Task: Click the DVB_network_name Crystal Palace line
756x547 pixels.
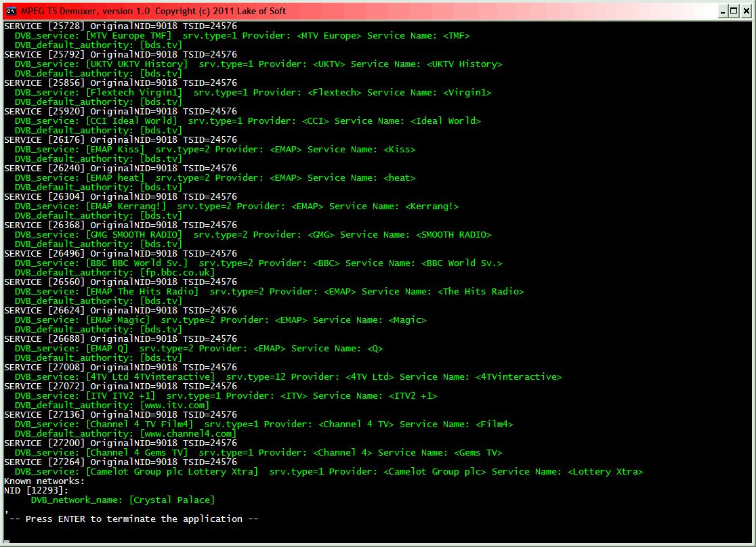Action: pyautogui.click(x=123, y=500)
